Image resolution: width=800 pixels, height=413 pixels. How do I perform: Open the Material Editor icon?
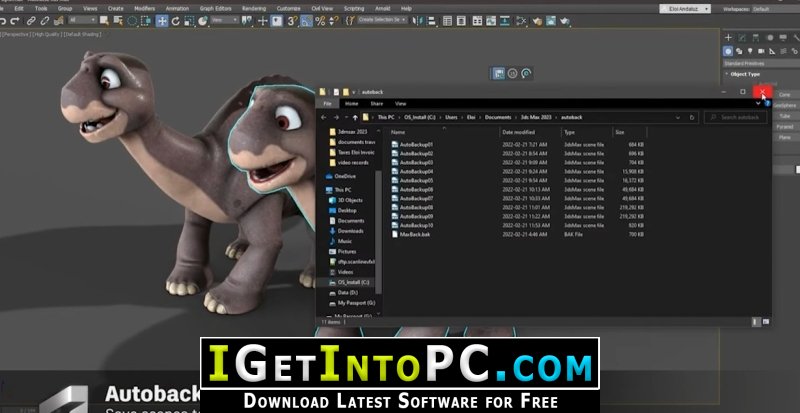click(x=520, y=21)
